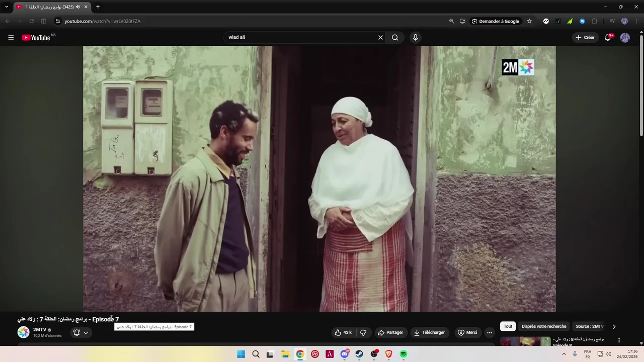Open three-dot menu for Episode 8 suggestion
Screen dimensions: 644x362
click(x=619, y=340)
